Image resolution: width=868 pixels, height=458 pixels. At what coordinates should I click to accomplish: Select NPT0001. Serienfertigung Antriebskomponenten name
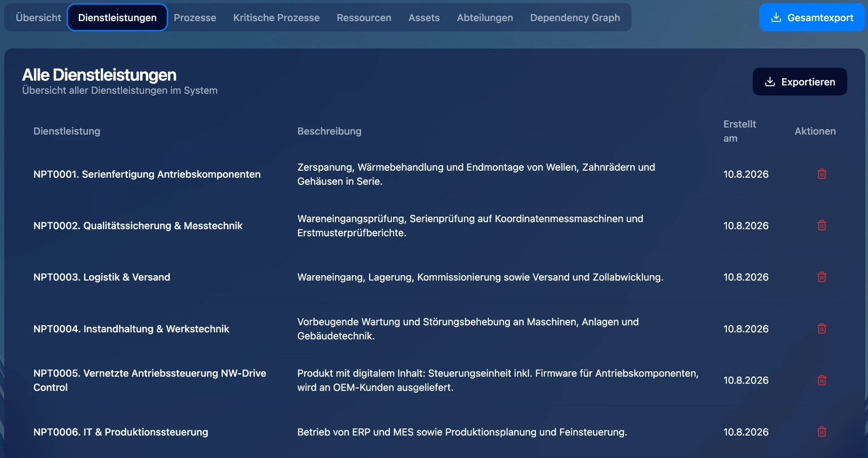coord(147,174)
